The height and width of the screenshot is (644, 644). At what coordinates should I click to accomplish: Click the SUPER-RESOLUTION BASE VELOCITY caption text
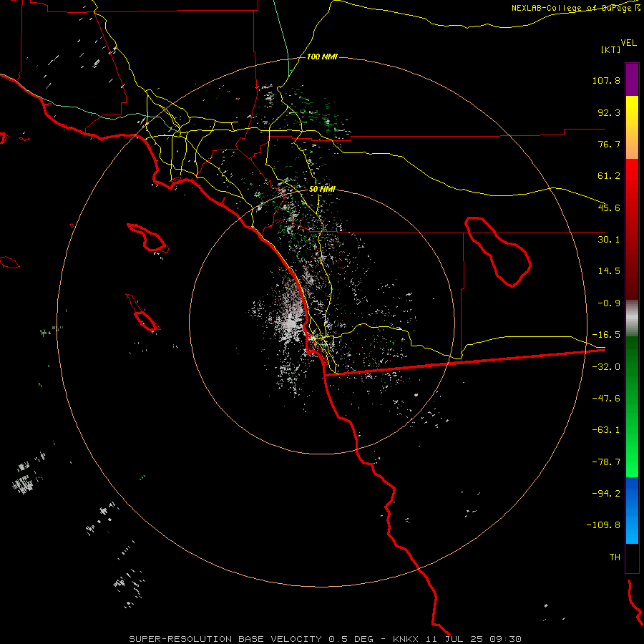pos(225,639)
